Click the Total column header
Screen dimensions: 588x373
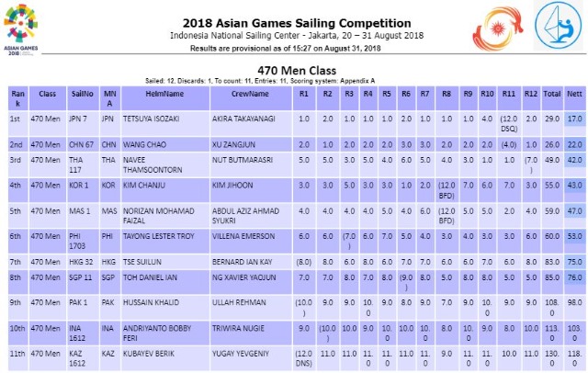point(552,95)
